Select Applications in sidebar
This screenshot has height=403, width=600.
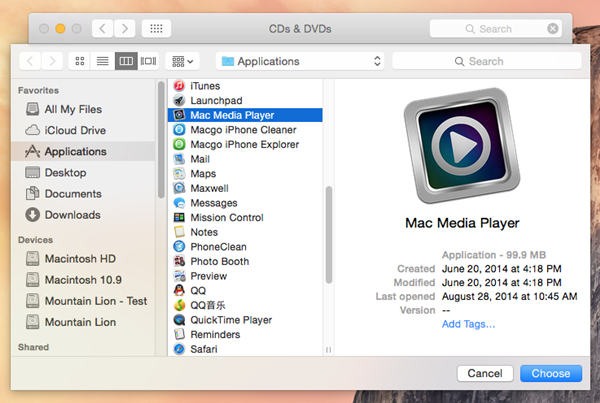pos(83,151)
